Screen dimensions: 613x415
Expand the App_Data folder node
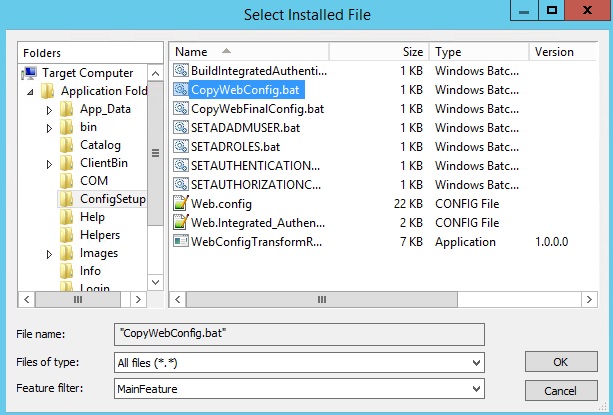[x=49, y=109]
